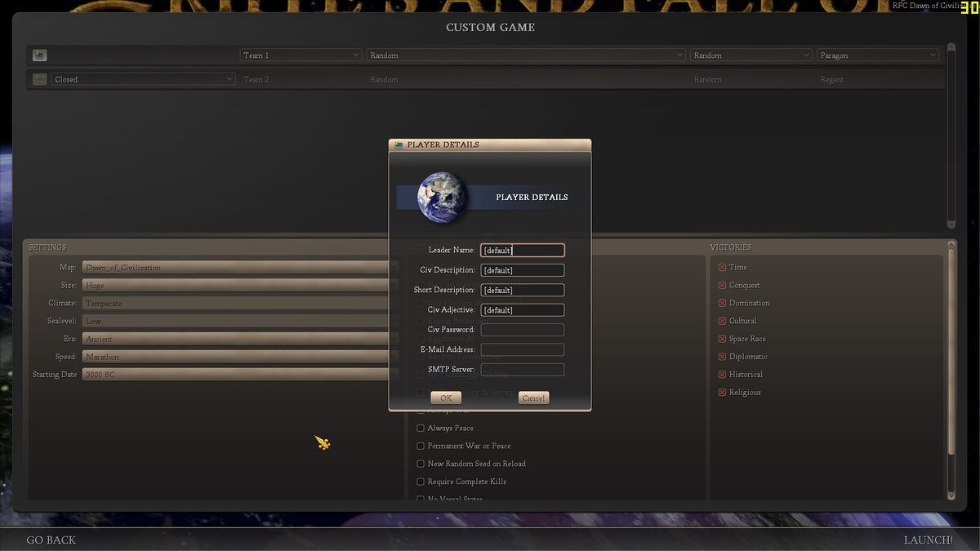This screenshot has width=980, height=551.
Task: Click the CUSTOM GAME title
Action: (490, 28)
